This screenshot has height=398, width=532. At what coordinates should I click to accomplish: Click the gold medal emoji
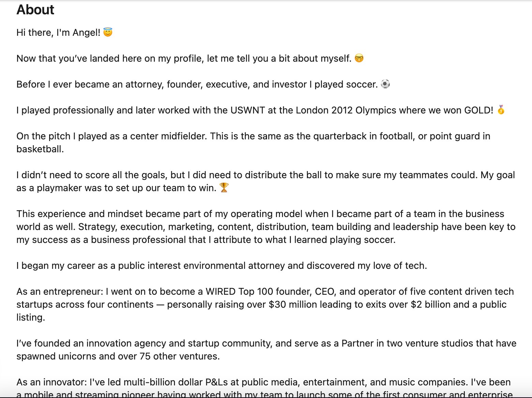click(501, 110)
